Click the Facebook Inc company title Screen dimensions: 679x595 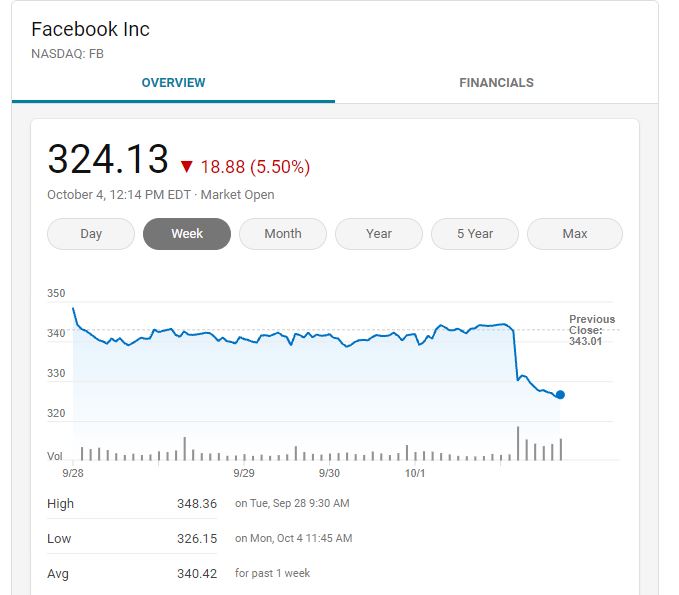91,29
